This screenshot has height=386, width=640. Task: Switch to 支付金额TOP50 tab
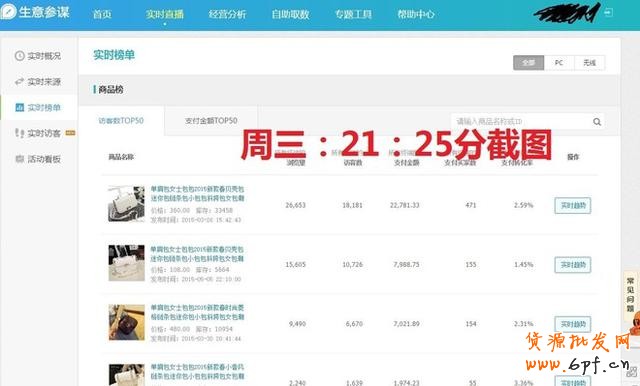click(x=211, y=121)
